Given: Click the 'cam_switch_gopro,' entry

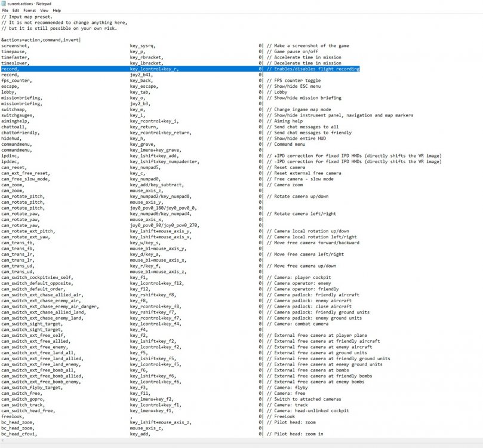Looking at the screenshot, I should [24, 400].
